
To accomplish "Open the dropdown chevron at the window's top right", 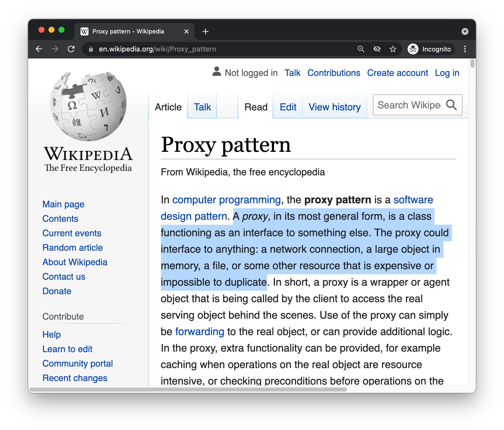I will tap(465, 31).
